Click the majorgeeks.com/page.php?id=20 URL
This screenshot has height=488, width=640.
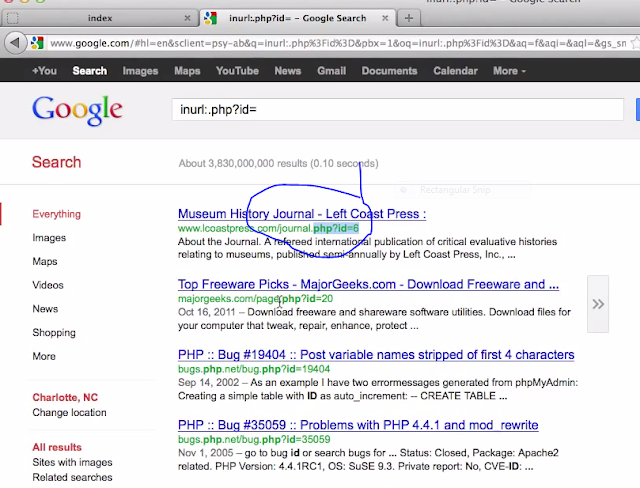[x=256, y=299]
